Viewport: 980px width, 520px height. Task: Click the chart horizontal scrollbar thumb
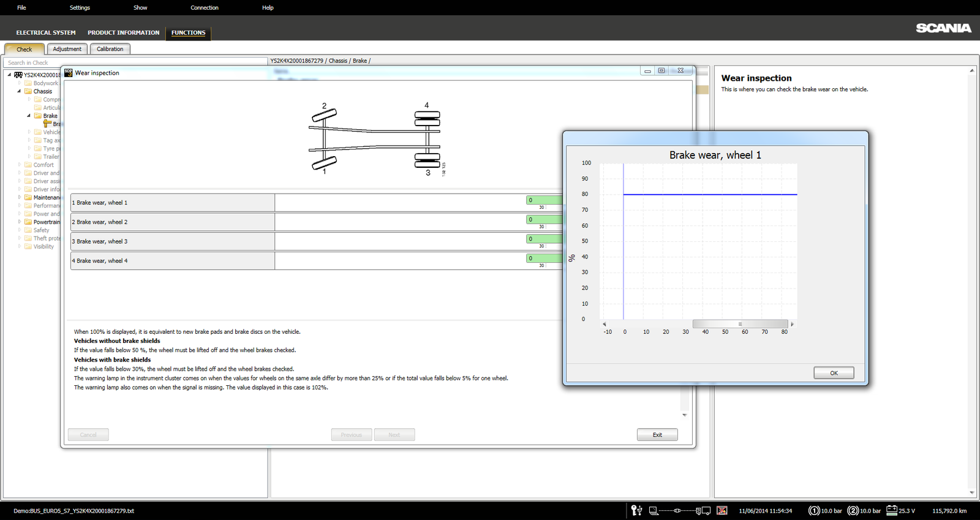coord(740,324)
